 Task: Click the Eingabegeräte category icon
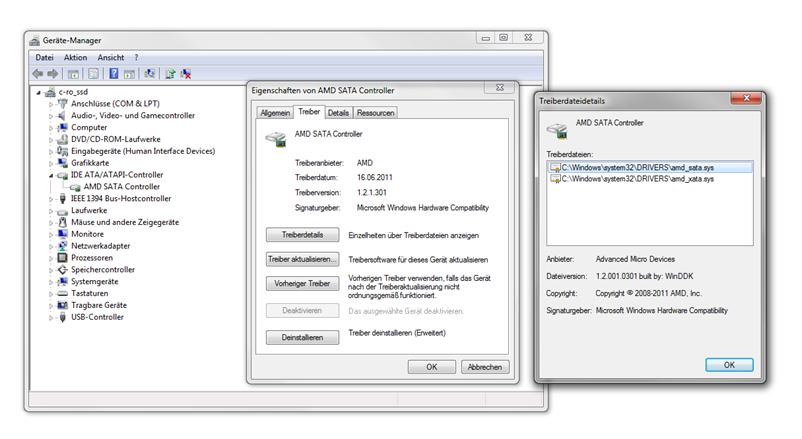(x=62, y=151)
